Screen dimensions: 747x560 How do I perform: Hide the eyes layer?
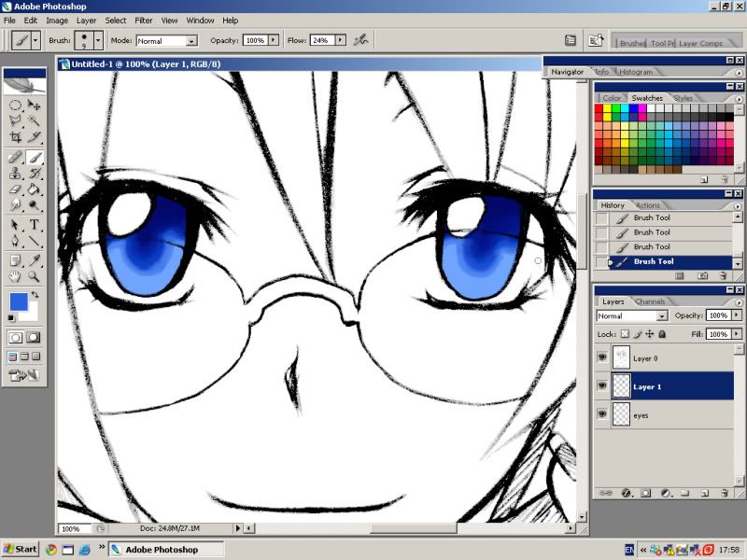602,413
